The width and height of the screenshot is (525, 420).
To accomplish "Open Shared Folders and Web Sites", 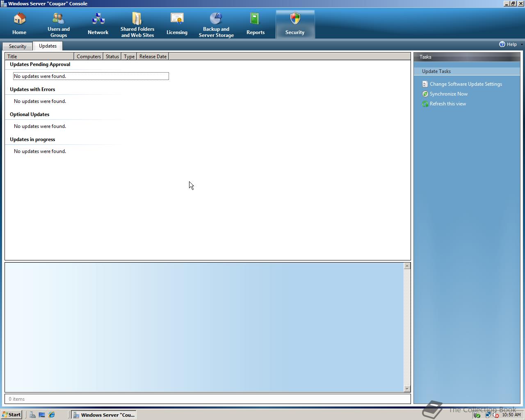I will point(137,25).
